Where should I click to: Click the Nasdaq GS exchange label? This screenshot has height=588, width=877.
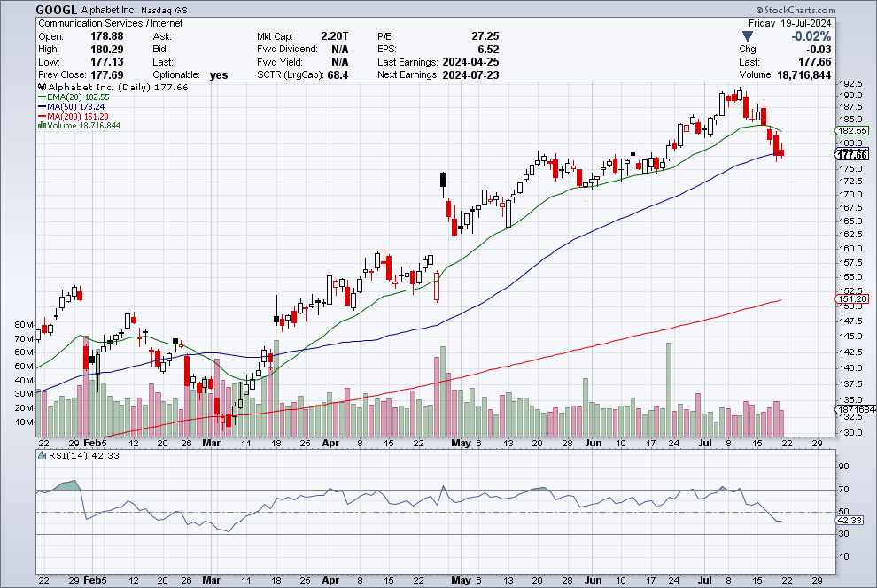(164, 11)
